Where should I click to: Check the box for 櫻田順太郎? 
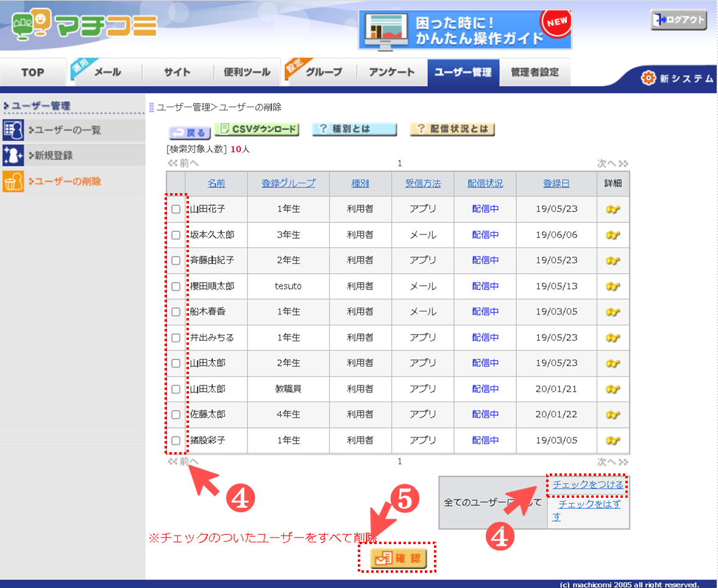176,286
